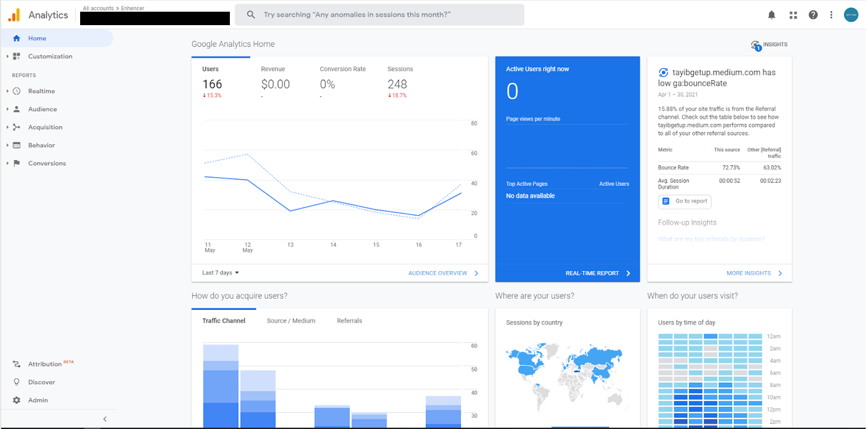868x429 pixels.
Task: Click the Audience person icon
Action: coord(16,109)
